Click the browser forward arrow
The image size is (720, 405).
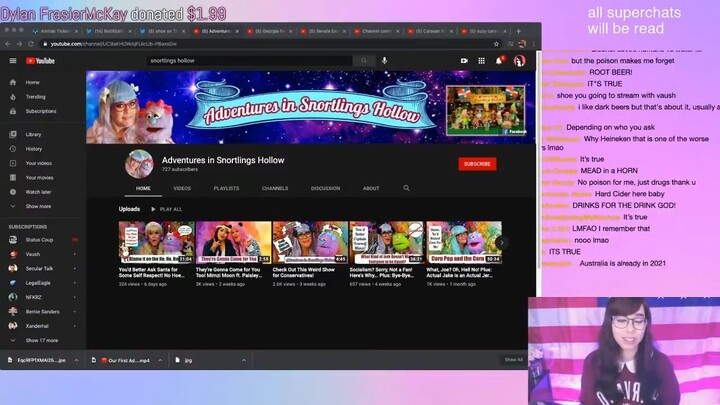coord(19,44)
